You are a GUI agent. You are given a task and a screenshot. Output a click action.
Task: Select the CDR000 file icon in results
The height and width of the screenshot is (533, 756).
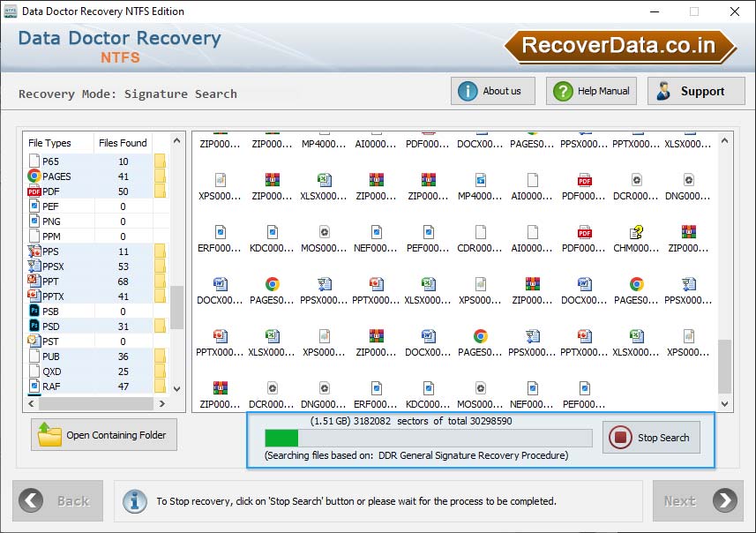pos(480,232)
